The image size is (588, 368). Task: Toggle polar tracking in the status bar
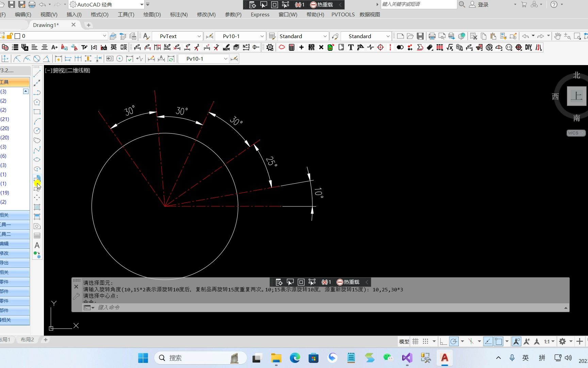pyautogui.click(x=454, y=341)
